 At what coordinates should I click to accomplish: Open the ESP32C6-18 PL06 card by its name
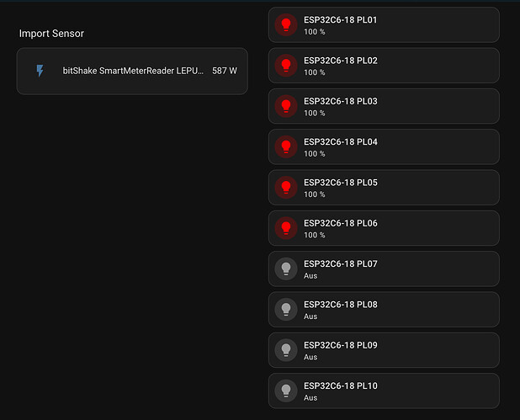point(341,223)
